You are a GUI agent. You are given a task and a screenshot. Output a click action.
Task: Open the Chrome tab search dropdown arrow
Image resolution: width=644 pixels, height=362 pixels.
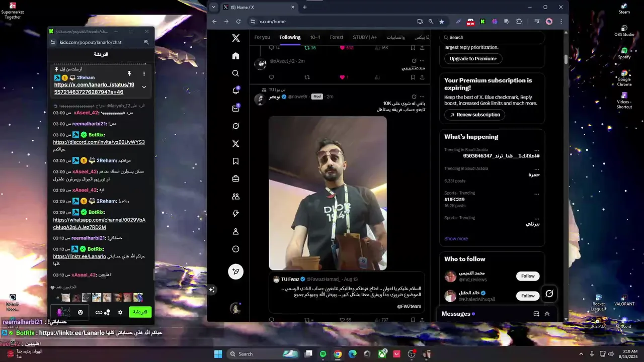click(x=214, y=7)
